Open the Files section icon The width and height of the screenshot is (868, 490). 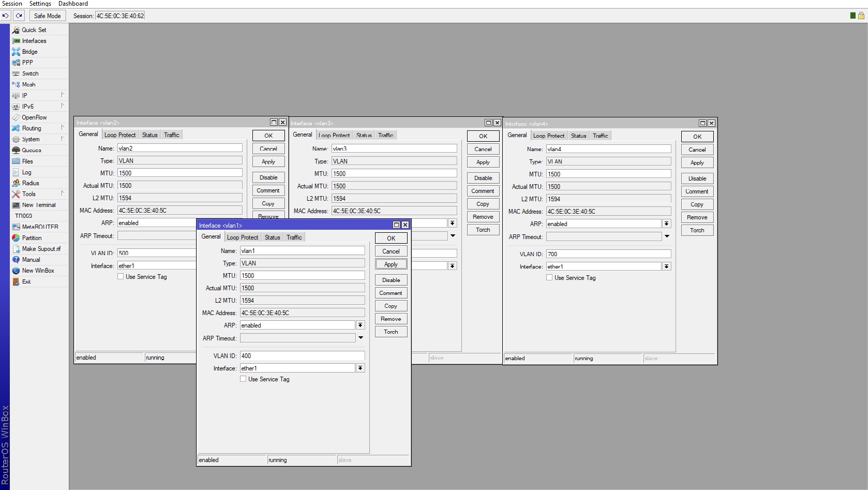(x=16, y=161)
